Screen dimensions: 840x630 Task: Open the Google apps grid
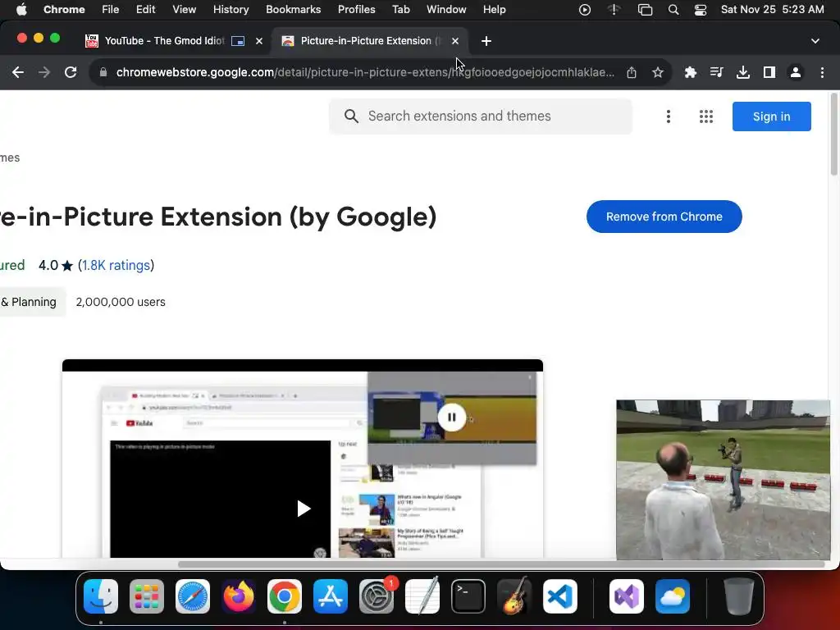(x=706, y=116)
